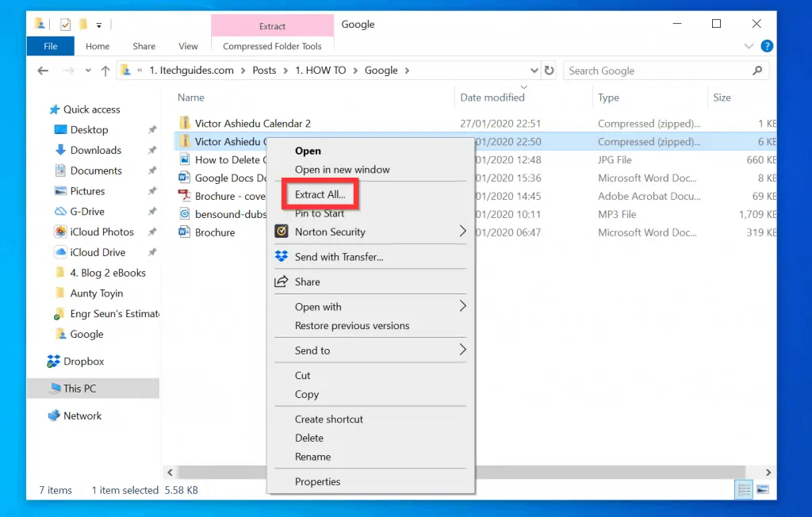The height and width of the screenshot is (517, 812).
Task: Go up one folder level with the Up arrow
Action: (x=105, y=71)
